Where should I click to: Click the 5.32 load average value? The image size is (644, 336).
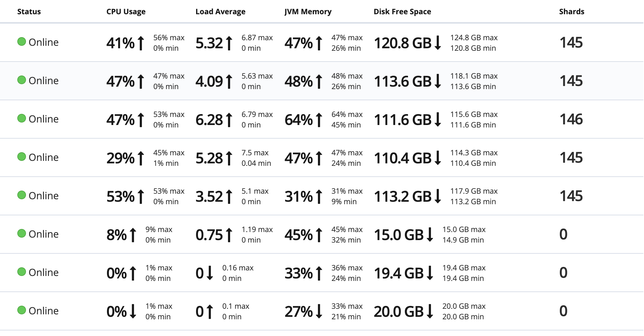pyautogui.click(x=209, y=43)
